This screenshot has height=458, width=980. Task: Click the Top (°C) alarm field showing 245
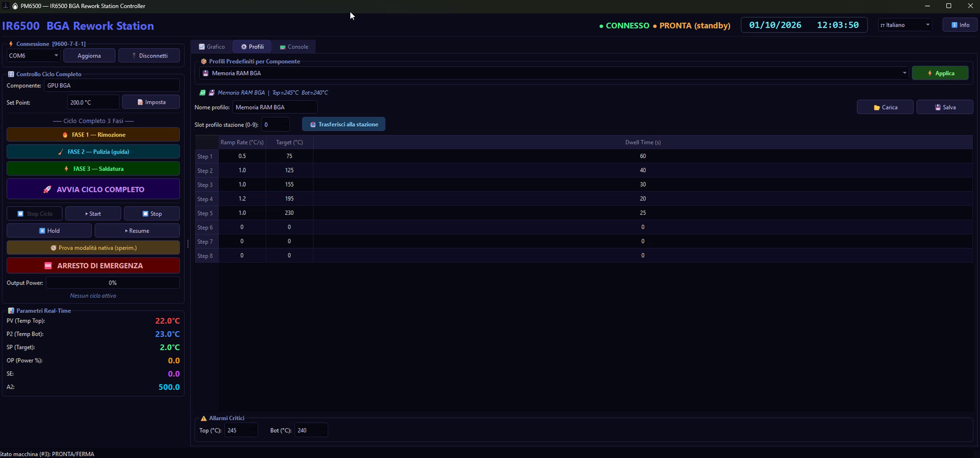(241, 430)
